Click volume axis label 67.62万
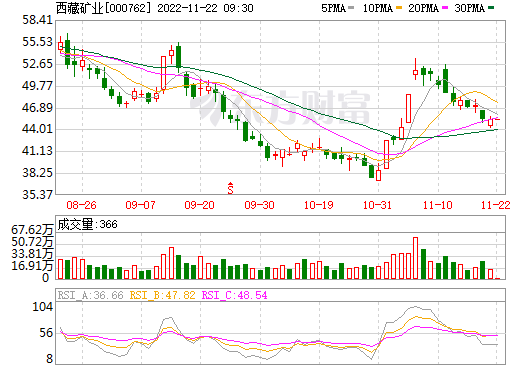 click(x=32, y=230)
